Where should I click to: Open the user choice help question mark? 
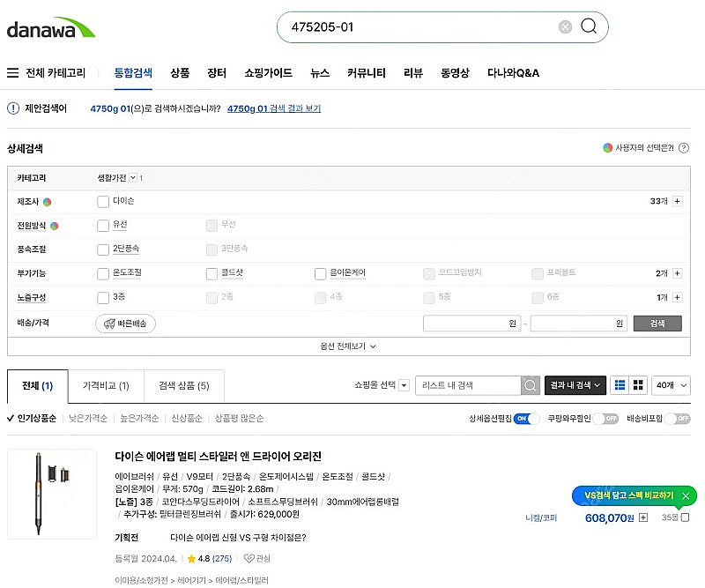click(684, 148)
